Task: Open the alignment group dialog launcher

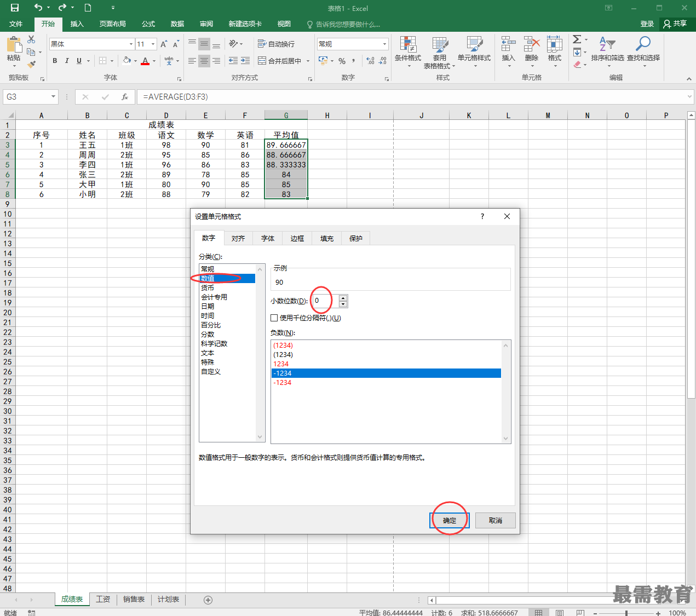Action: [310, 79]
